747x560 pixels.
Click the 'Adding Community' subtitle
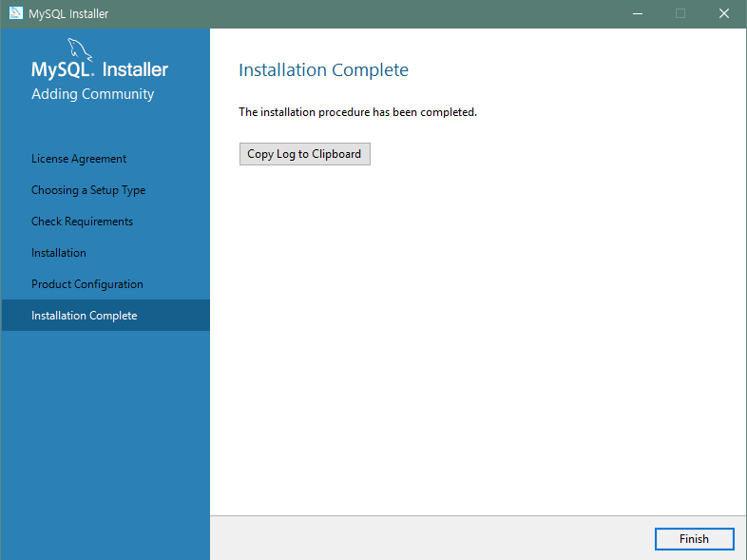point(93,94)
